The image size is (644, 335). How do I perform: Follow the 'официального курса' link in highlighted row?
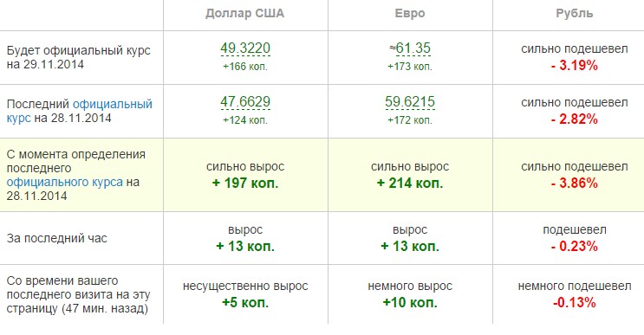[x=64, y=182]
